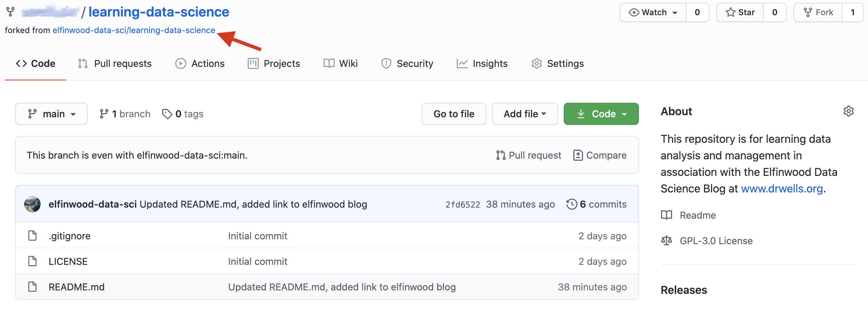Open the main branch selector dropdown

51,114
